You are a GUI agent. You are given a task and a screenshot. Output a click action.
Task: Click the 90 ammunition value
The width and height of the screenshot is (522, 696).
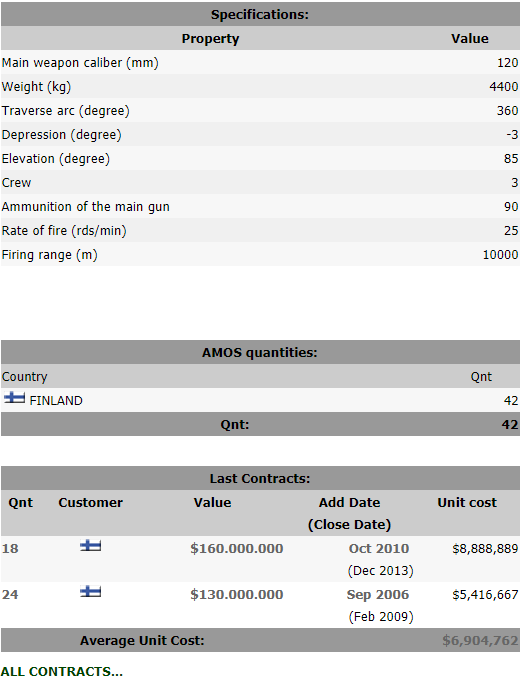[511, 206]
